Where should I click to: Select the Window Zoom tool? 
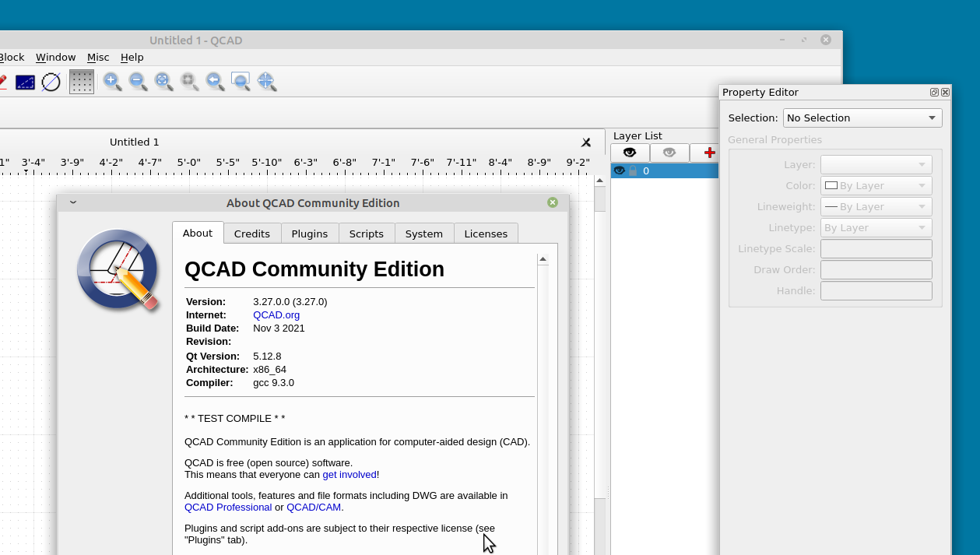[241, 81]
